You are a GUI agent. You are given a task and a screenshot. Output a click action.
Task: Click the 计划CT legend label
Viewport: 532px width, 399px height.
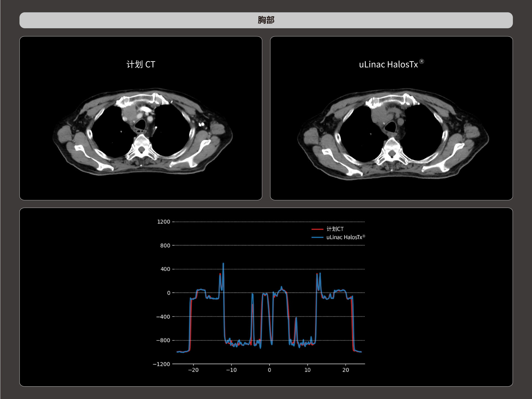(x=335, y=229)
